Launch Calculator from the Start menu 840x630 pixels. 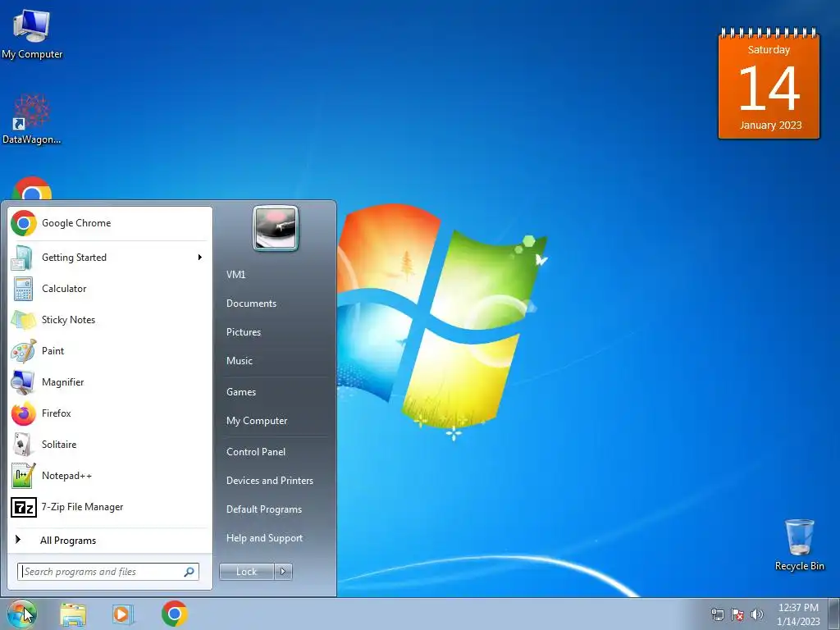[x=109, y=289]
